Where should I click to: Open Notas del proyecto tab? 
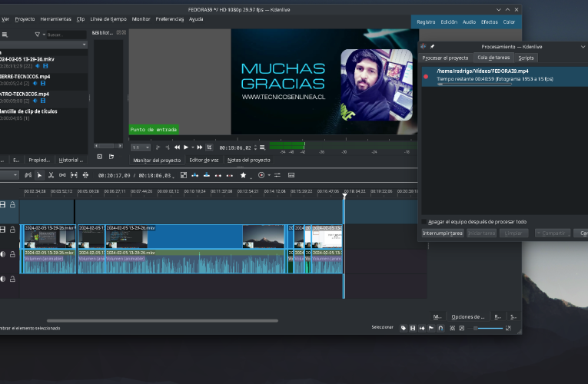tap(248, 160)
